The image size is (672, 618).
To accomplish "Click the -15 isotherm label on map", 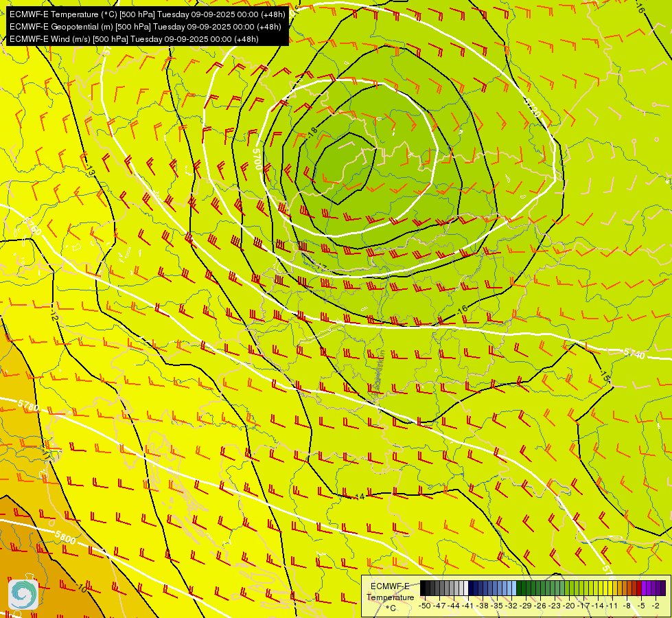I will [604, 376].
